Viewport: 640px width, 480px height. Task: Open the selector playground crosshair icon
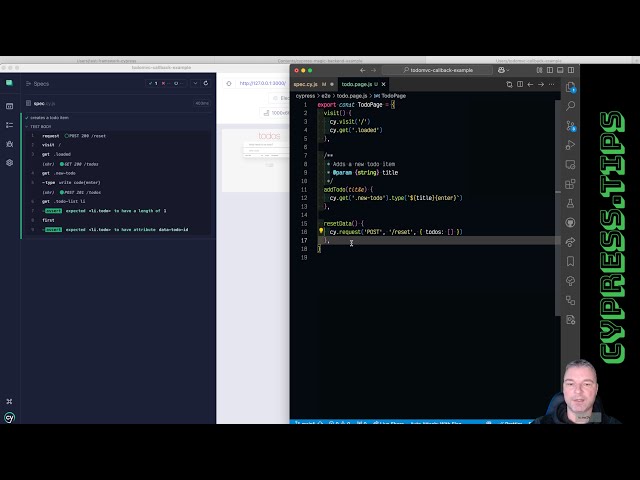[x=229, y=84]
